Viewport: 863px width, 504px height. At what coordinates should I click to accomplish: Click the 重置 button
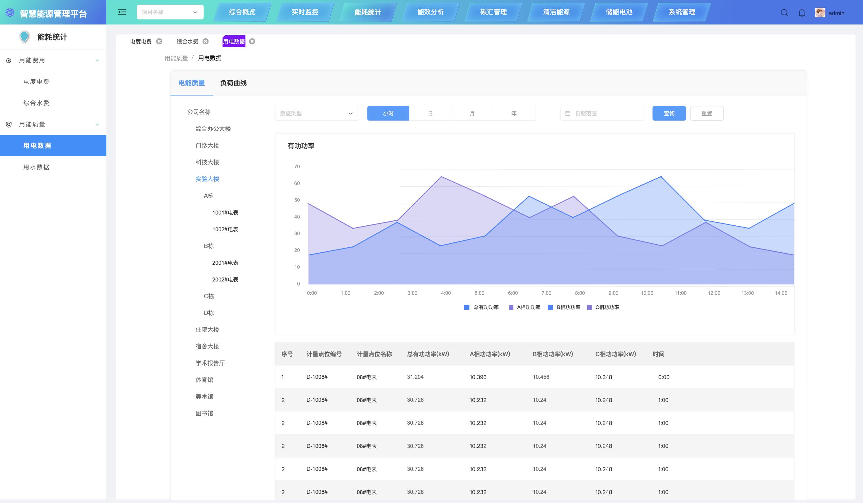pyautogui.click(x=706, y=113)
